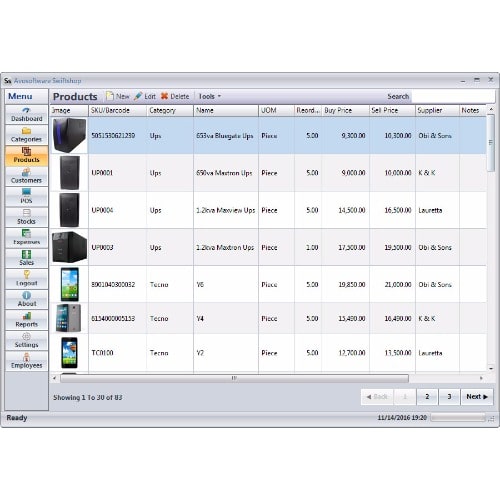500x500 pixels.
Task: Click the Notes column header
Action: [x=473, y=110]
